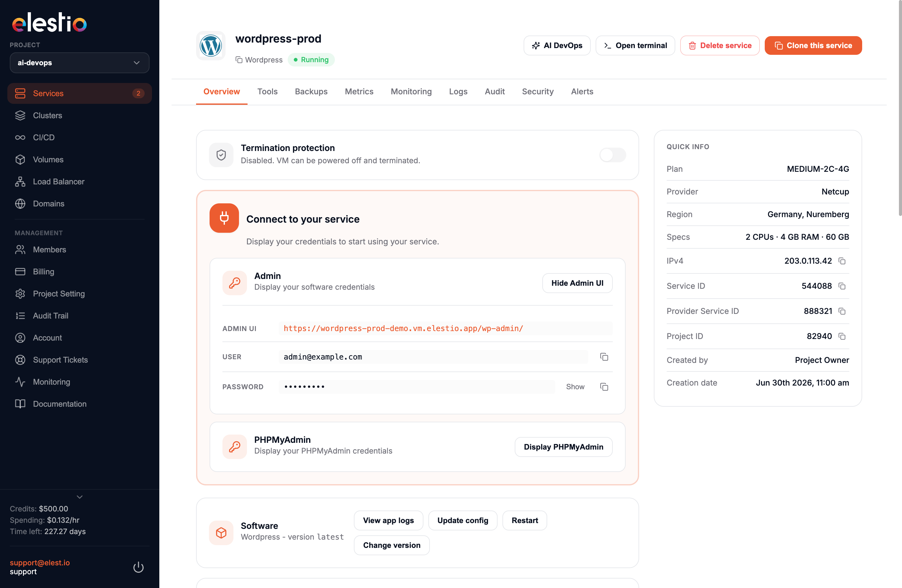Click the admin@example.com user field
902x588 pixels.
coord(434,357)
